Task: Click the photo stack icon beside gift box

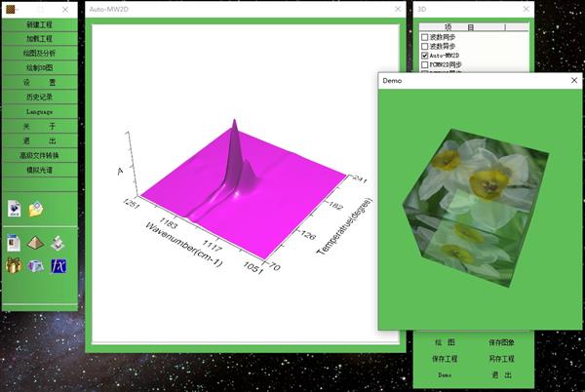Action: coord(36,265)
